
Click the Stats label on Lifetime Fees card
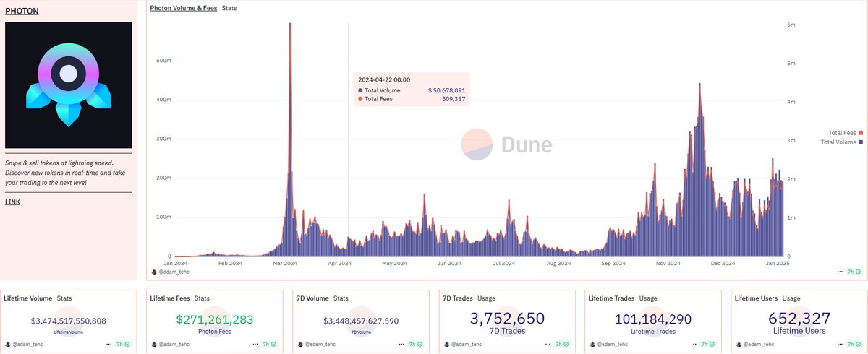click(203, 298)
